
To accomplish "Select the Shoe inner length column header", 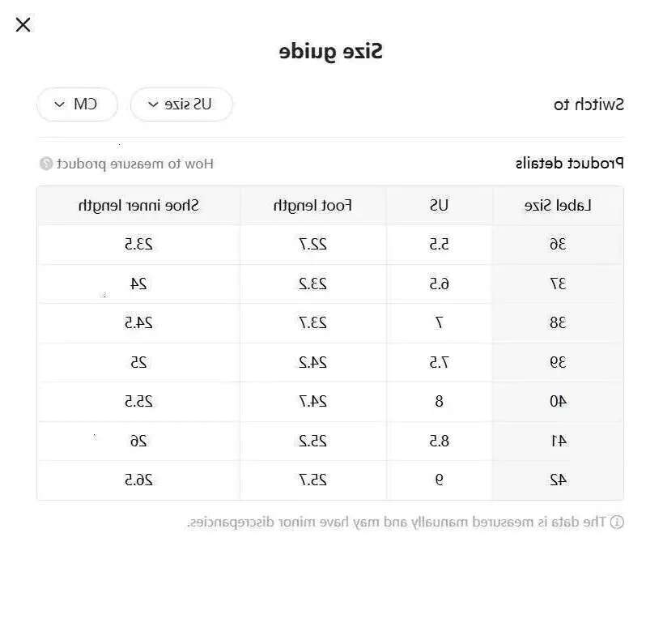I will pyautogui.click(x=138, y=206).
